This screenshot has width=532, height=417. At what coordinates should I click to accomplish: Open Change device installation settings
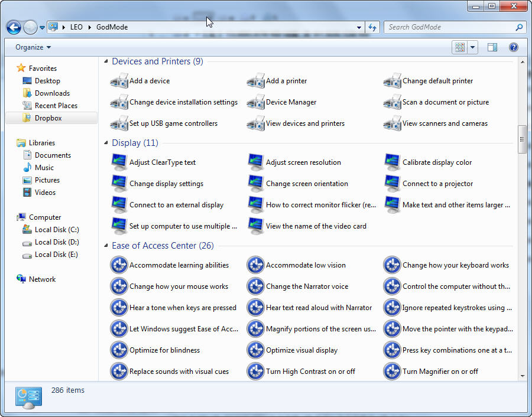174,102
